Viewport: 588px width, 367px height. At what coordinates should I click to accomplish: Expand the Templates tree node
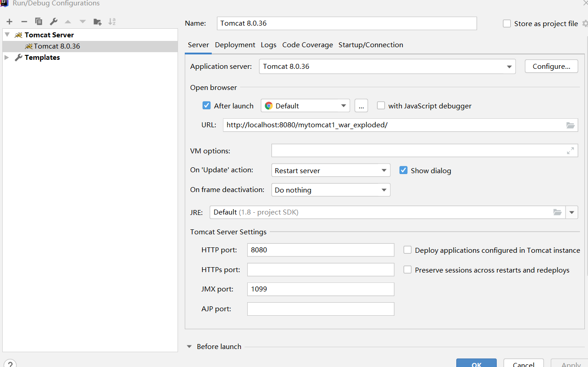tap(7, 58)
